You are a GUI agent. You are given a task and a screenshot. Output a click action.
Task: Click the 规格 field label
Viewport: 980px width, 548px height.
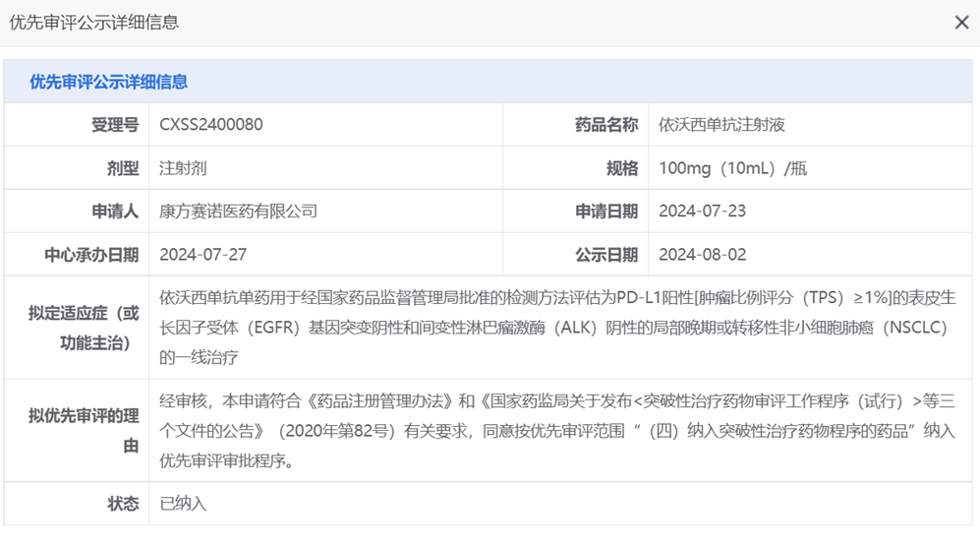pos(622,168)
